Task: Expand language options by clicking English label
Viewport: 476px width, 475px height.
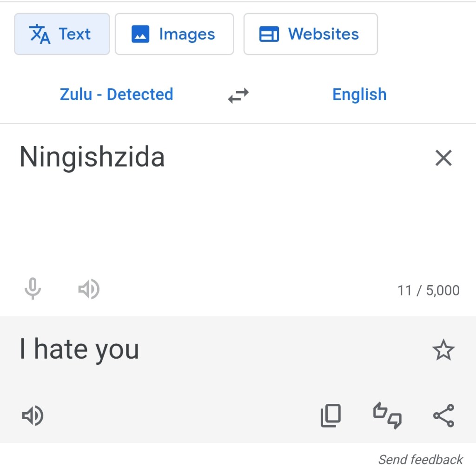Action: pos(359,94)
